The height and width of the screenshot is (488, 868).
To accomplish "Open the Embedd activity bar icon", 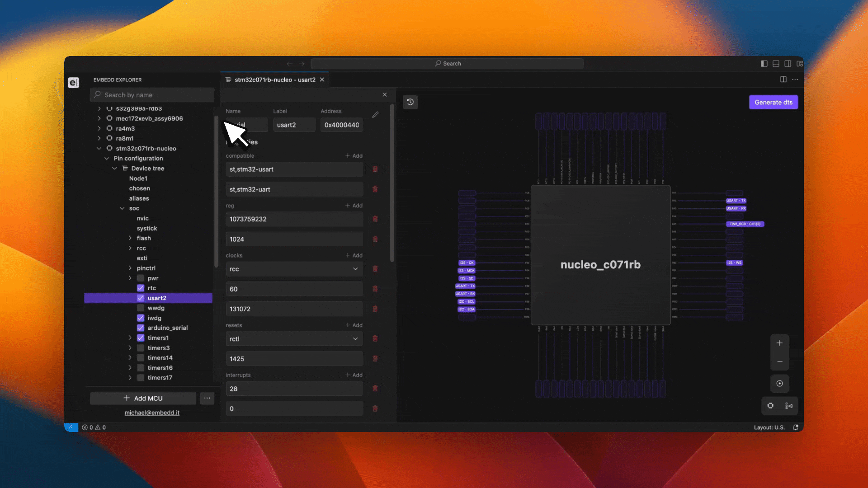I will click(73, 83).
